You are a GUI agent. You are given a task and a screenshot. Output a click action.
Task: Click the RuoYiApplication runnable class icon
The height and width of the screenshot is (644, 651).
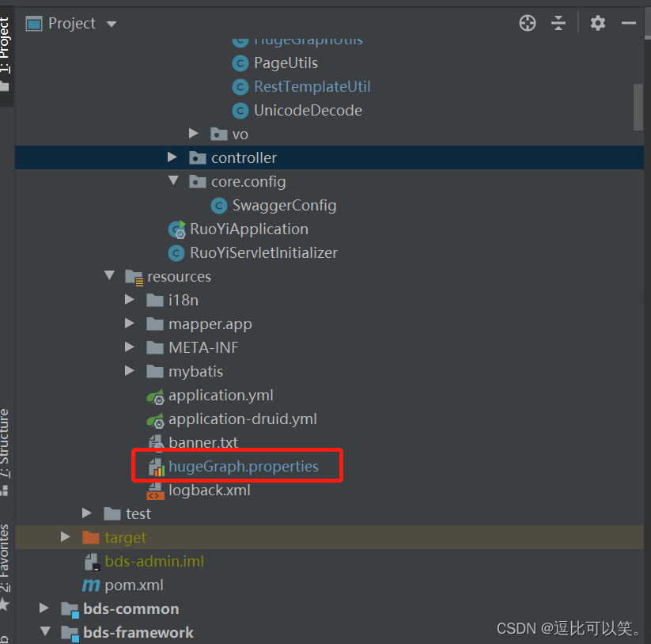[177, 229]
